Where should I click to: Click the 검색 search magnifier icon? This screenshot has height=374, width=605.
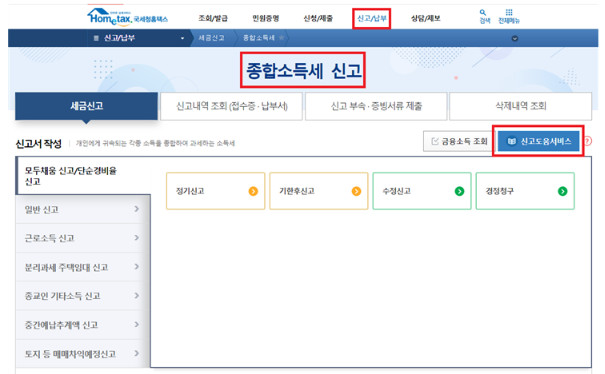point(483,13)
